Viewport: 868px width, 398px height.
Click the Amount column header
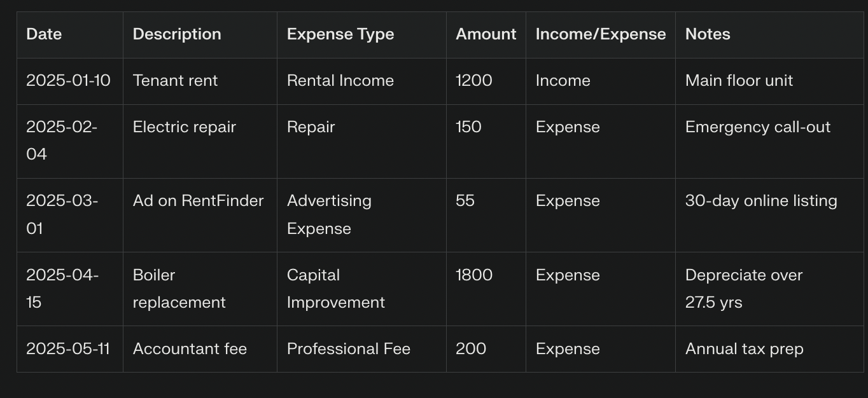486,35
